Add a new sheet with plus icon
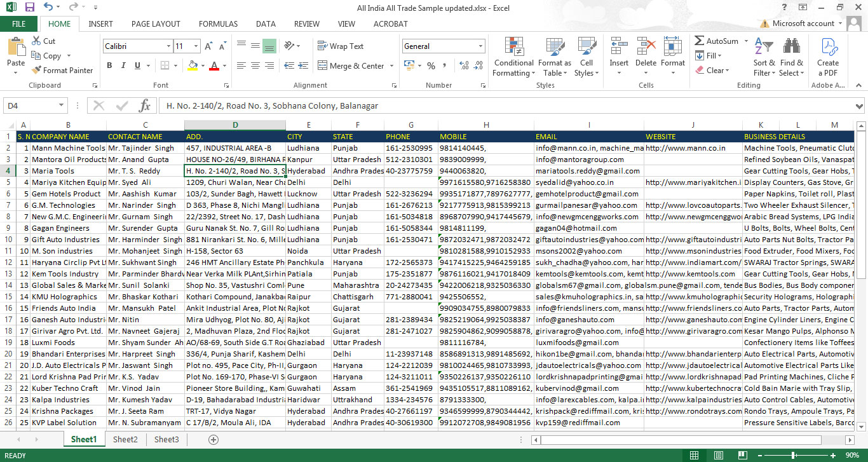 (214, 440)
